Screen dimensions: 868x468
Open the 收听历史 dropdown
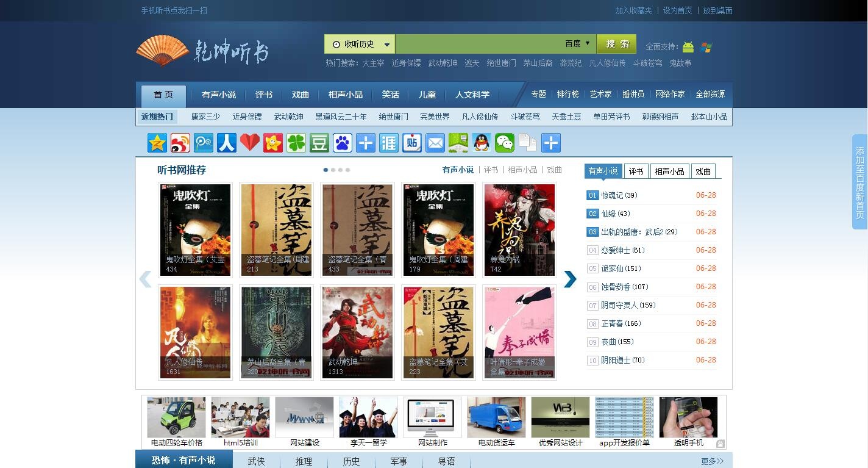click(x=360, y=44)
